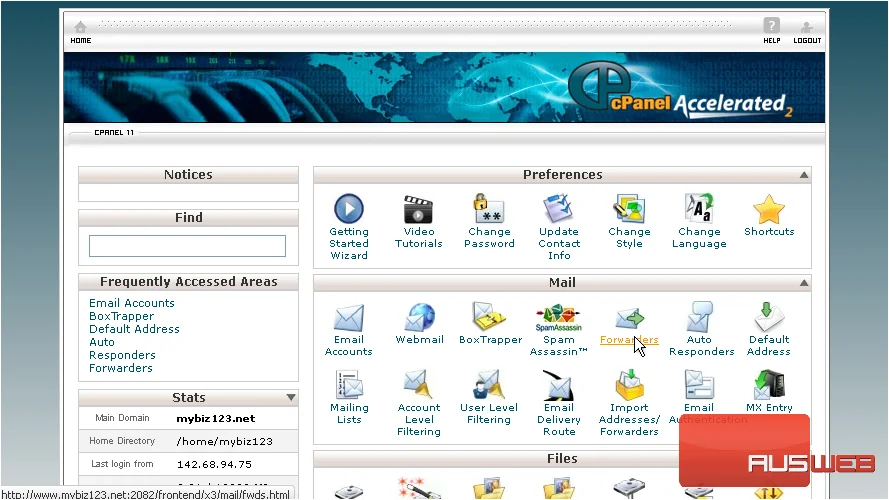Click the Notices panel header

pyautogui.click(x=188, y=175)
